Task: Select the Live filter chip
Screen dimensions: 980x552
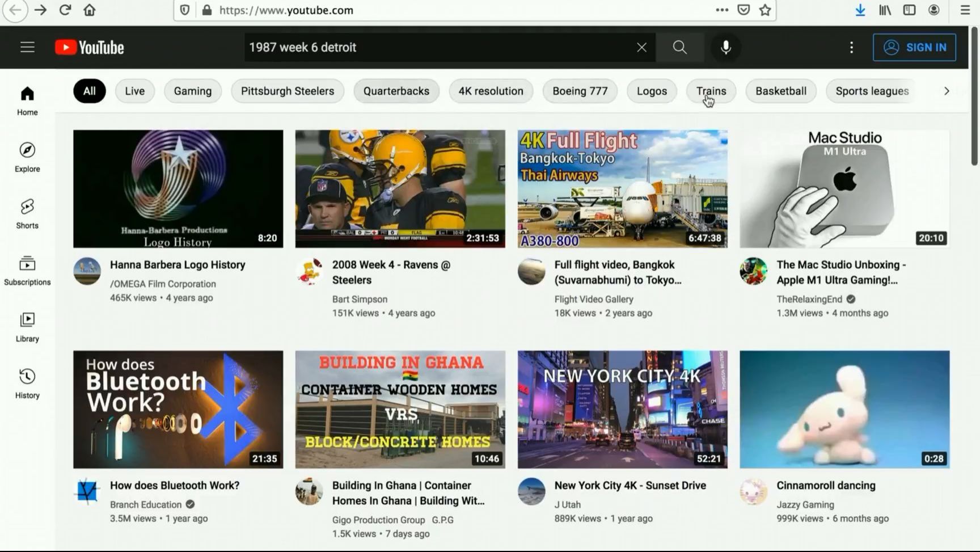Action: pyautogui.click(x=135, y=91)
